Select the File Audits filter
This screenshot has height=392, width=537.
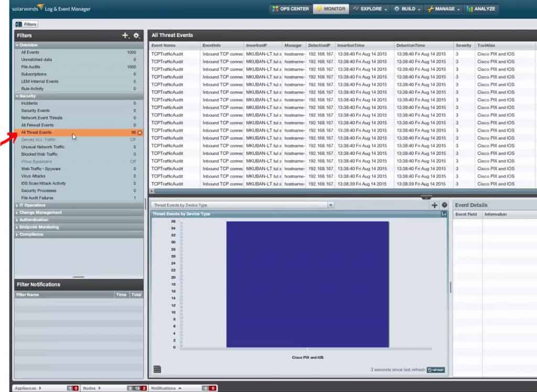tap(79, 67)
